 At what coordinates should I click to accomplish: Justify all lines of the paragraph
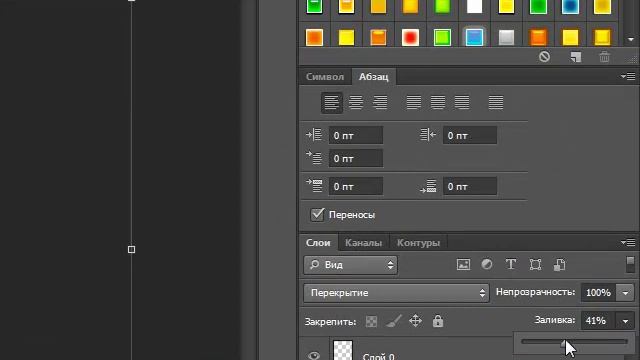coord(496,102)
